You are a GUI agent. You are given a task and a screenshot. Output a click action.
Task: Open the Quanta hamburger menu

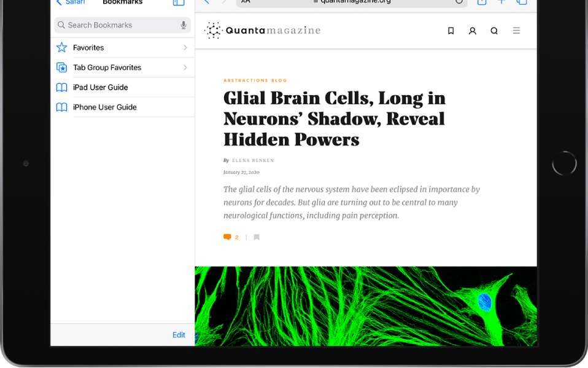(x=516, y=31)
